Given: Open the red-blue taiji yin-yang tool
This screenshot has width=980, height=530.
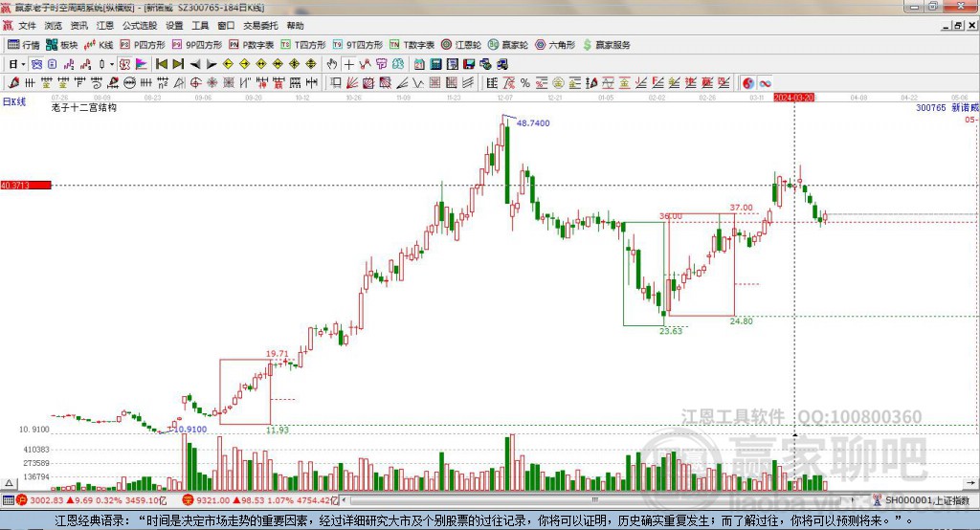Looking at the screenshot, I should pyautogui.click(x=747, y=83).
